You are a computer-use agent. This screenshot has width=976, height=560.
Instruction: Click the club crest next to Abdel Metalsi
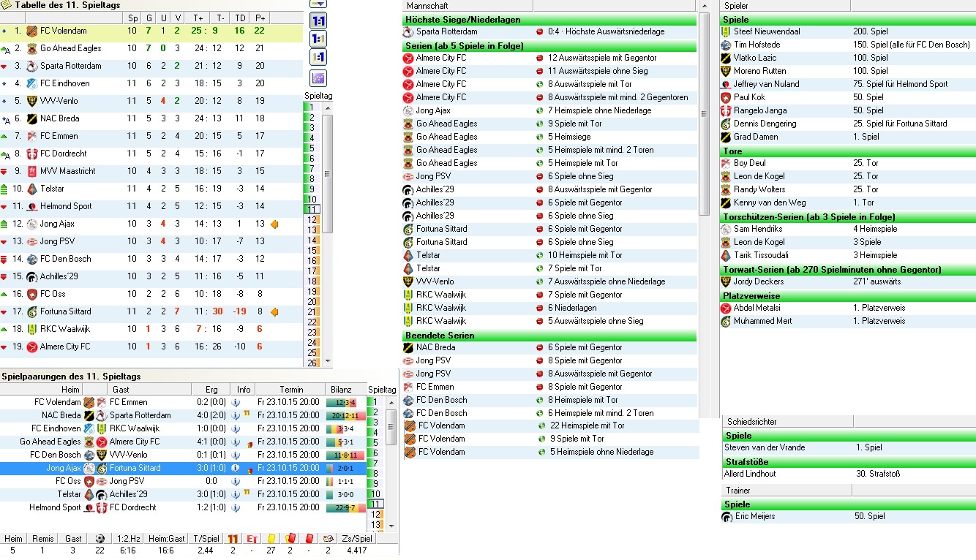pos(726,308)
